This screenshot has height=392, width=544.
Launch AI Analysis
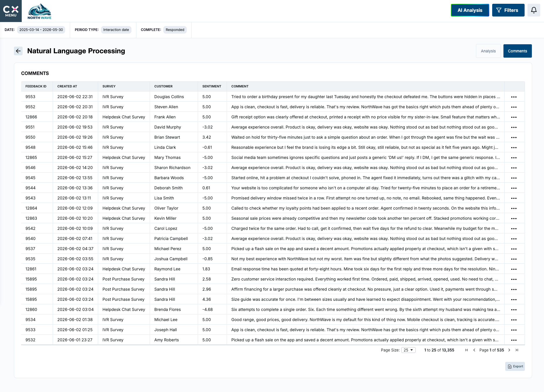[x=470, y=10]
